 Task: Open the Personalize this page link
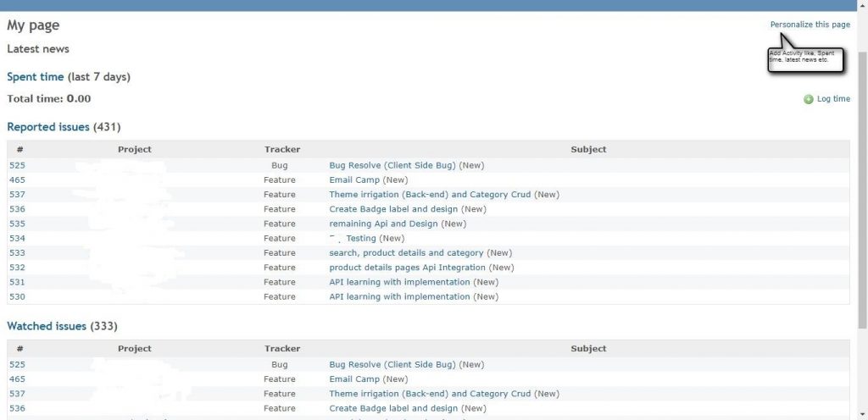coord(810,25)
